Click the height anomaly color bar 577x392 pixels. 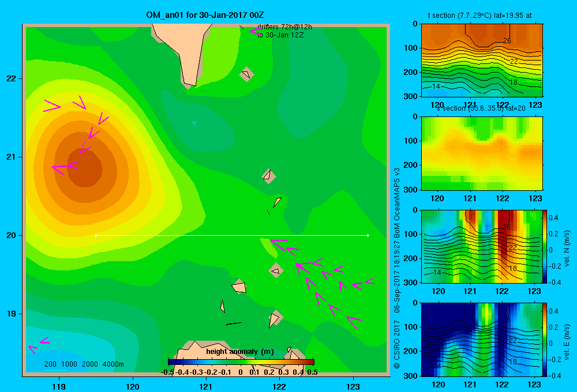241,362
